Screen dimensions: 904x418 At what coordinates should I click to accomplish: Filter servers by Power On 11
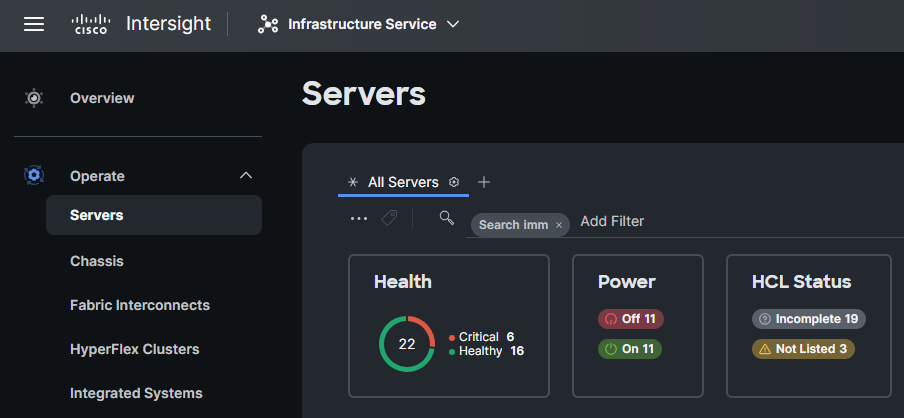[630, 349]
